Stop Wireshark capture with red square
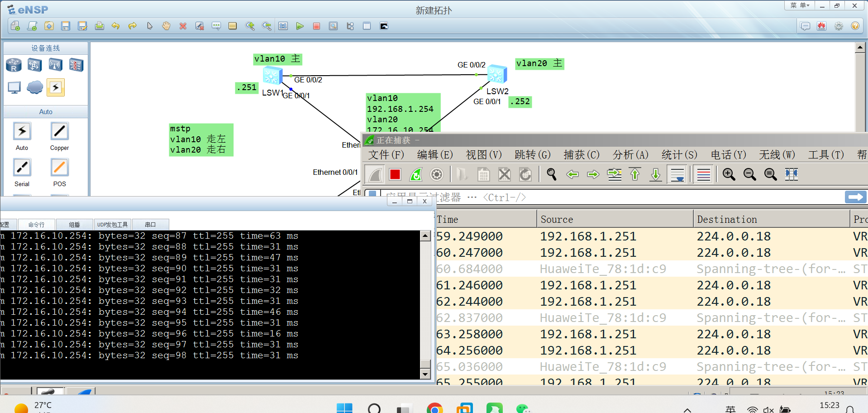This screenshot has width=868, height=413. (395, 174)
